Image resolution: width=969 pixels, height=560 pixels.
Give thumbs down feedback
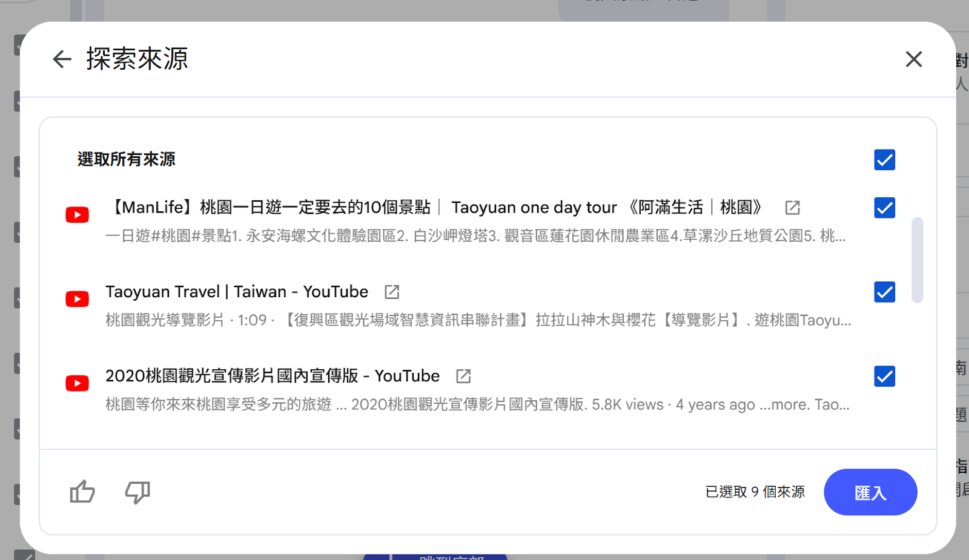137,492
